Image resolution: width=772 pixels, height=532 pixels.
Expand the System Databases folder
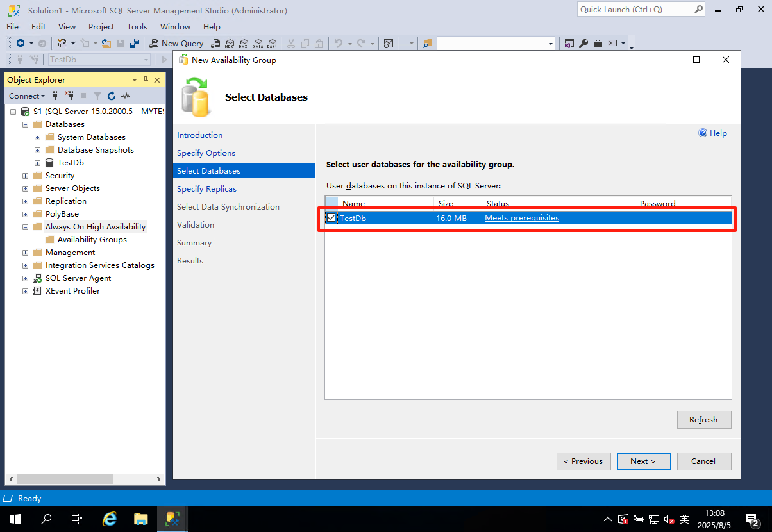tap(37, 137)
